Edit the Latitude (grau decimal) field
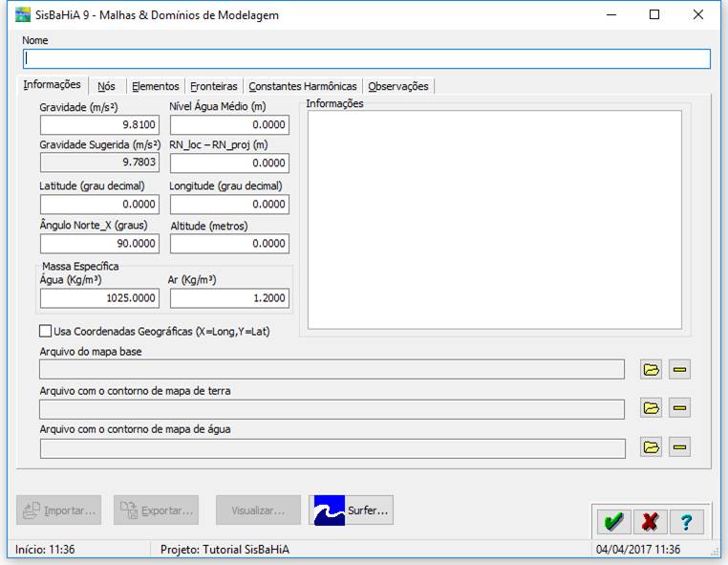 click(x=99, y=205)
